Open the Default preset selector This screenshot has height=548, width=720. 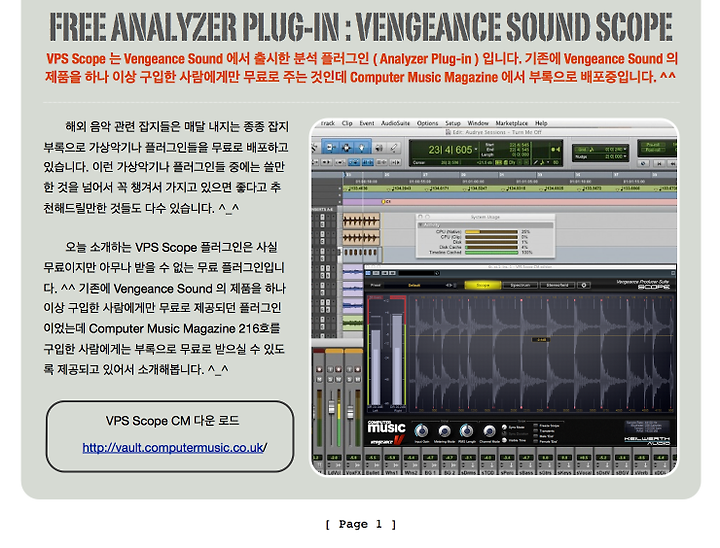point(414,285)
